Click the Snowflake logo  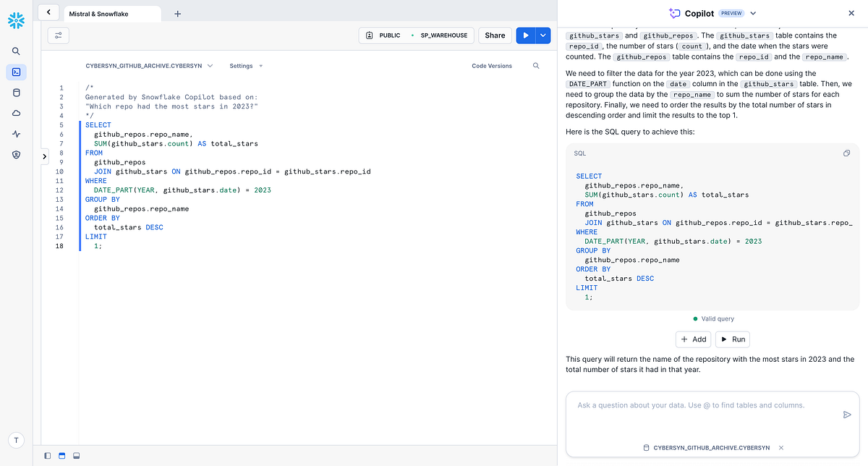point(15,20)
